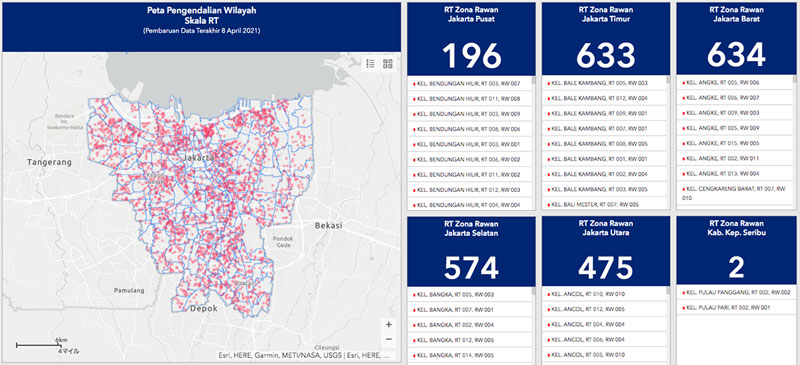Open the basemap gallery grid icon

click(x=388, y=64)
